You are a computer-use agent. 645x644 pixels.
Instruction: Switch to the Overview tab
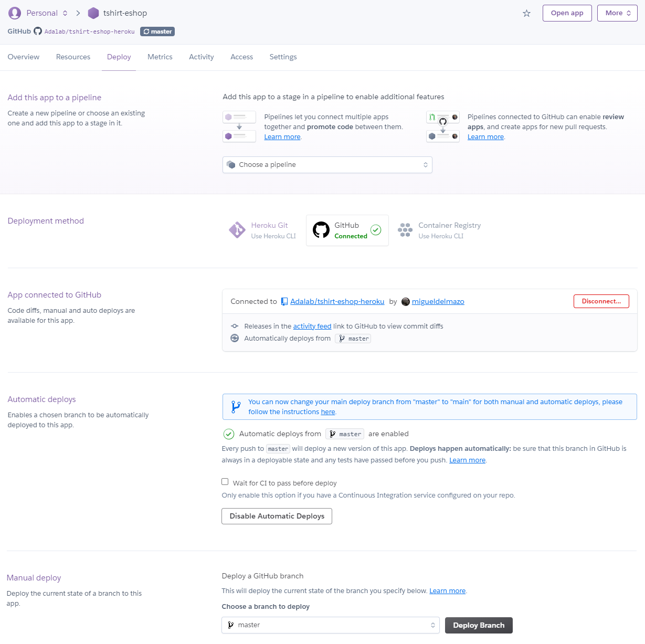(x=24, y=57)
